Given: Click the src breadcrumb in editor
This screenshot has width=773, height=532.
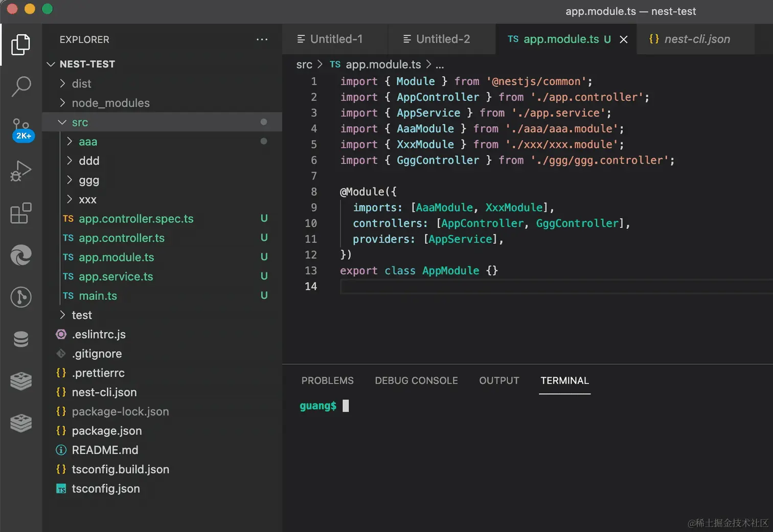Looking at the screenshot, I should (x=304, y=65).
